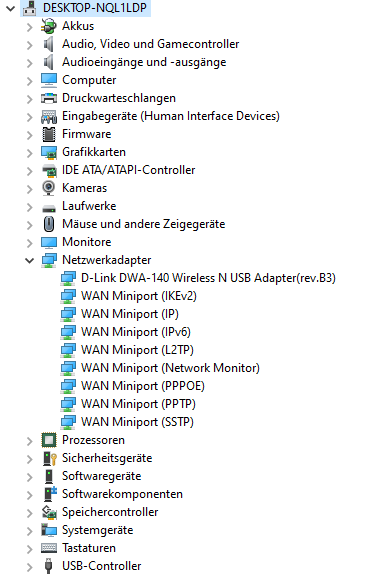Collapse the DESKTOP-NQL1LDP root node
374x578 pixels.
click(11, 8)
